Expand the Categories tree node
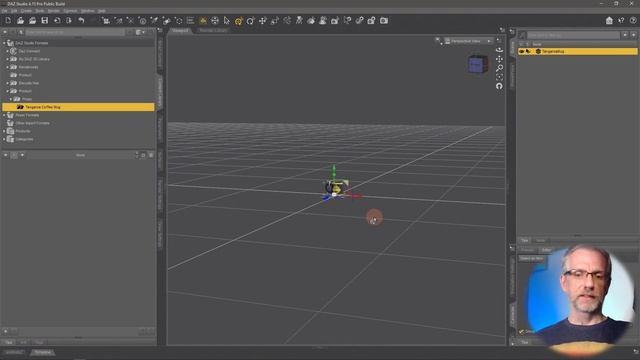The image size is (640, 360). tap(4, 139)
